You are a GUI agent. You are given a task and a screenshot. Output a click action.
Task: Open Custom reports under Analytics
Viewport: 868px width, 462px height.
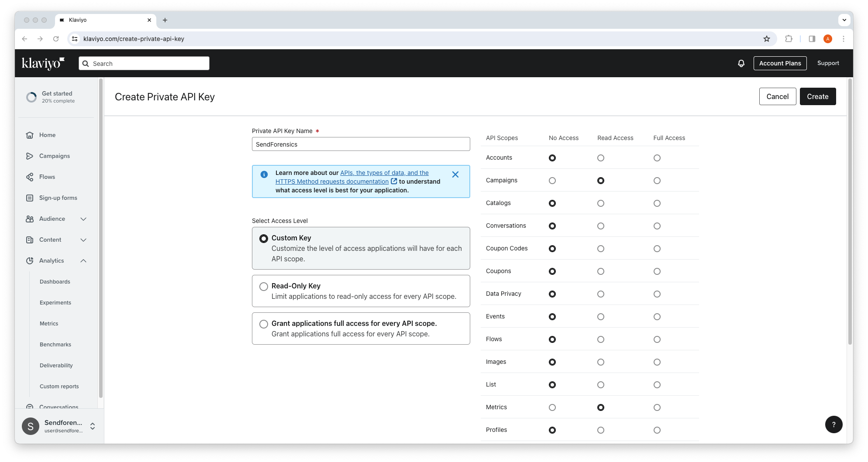(59, 387)
